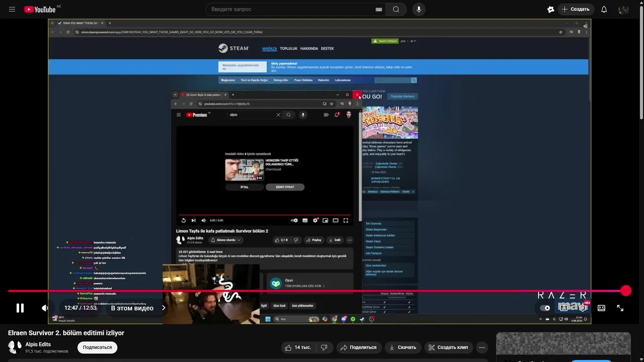Image resolution: width=644 pixels, height=362 pixels.
Task: Click Поделиться share button
Action: coord(358,347)
